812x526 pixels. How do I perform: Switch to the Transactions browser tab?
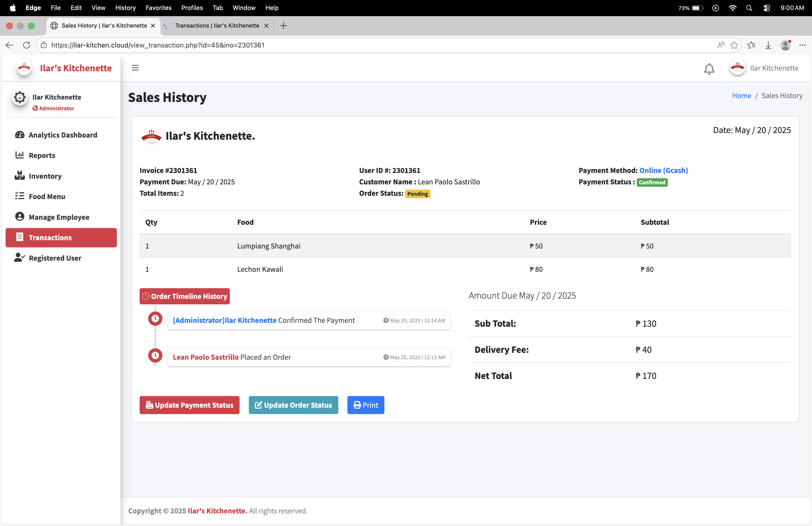tap(217, 26)
